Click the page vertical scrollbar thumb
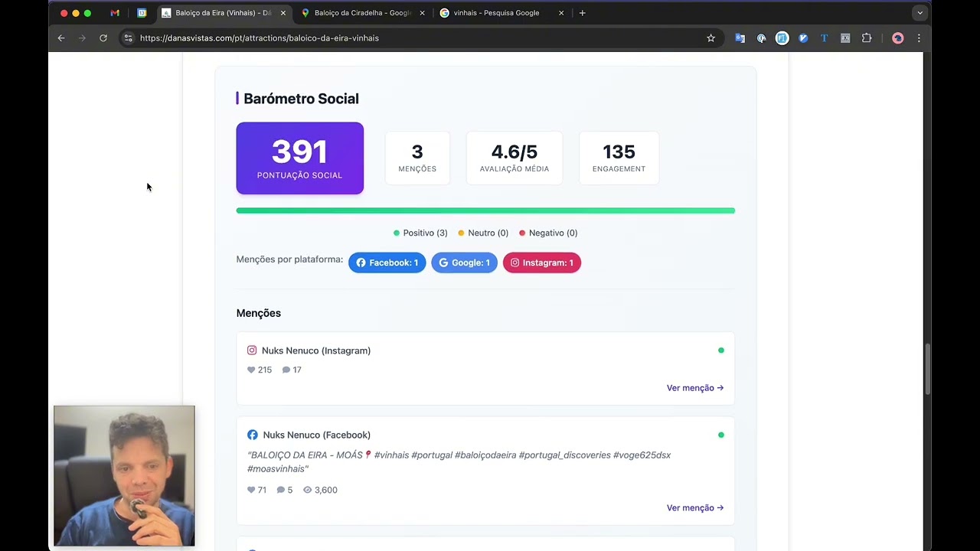Viewport: 980px width, 551px height. point(927,370)
